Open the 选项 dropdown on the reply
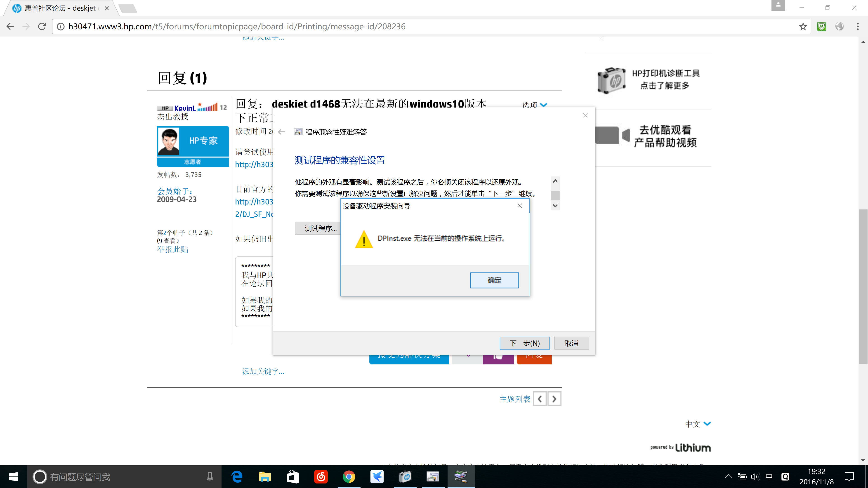This screenshot has height=488, width=868. (x=534, y=105)
